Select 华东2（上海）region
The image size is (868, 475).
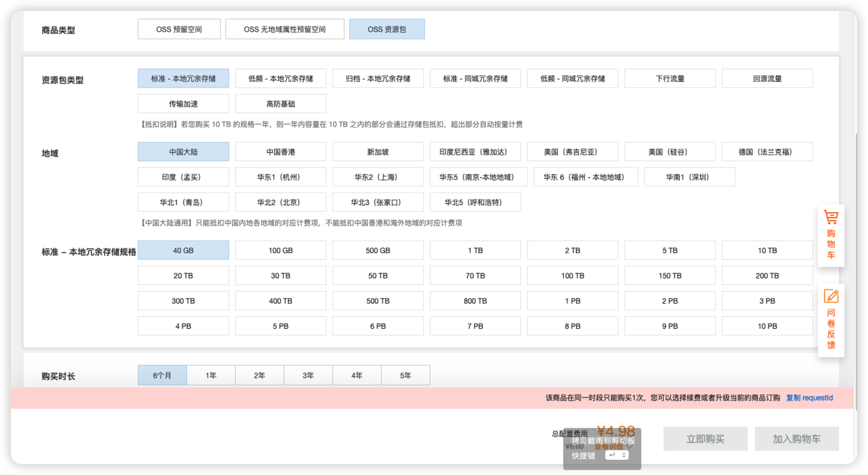[x=378, y=177]
